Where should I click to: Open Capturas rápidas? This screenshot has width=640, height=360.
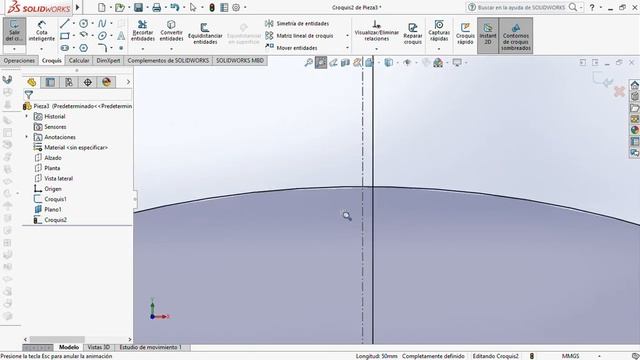click(439, 31)
